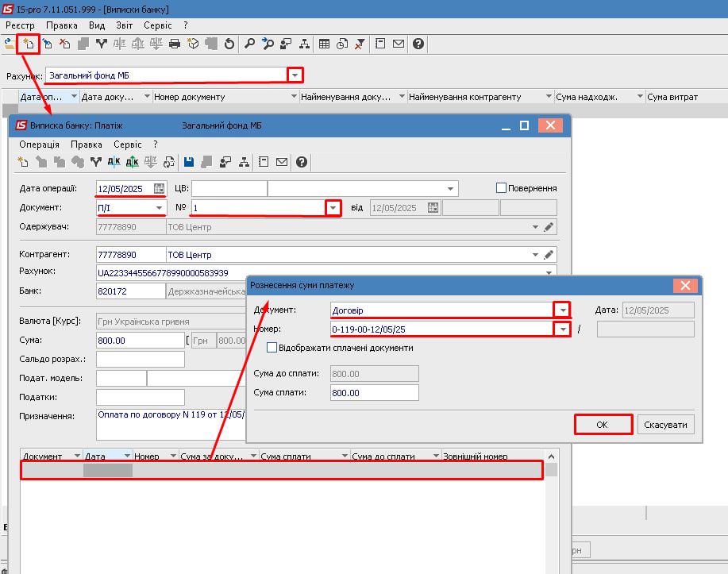Click scrollbar up arrow in documents table

(551, 457)
